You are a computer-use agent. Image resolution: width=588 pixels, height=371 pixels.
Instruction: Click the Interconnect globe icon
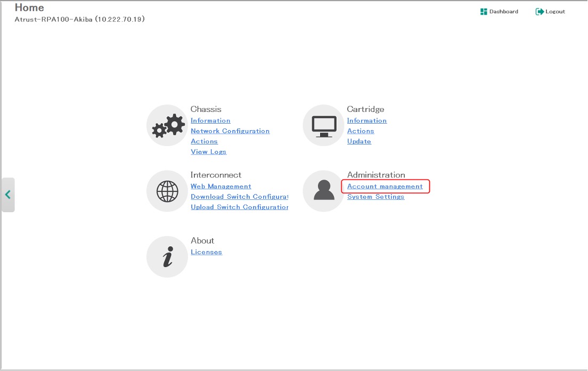[x=167, y=191]
